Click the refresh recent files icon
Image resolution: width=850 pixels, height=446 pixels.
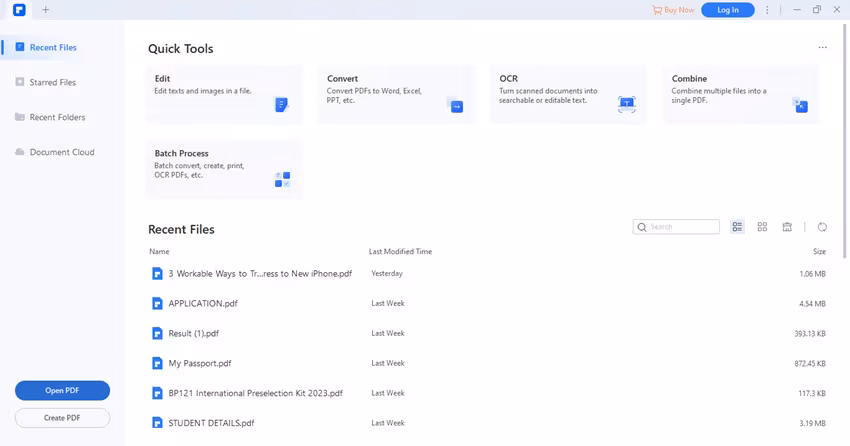click(822, 227)
